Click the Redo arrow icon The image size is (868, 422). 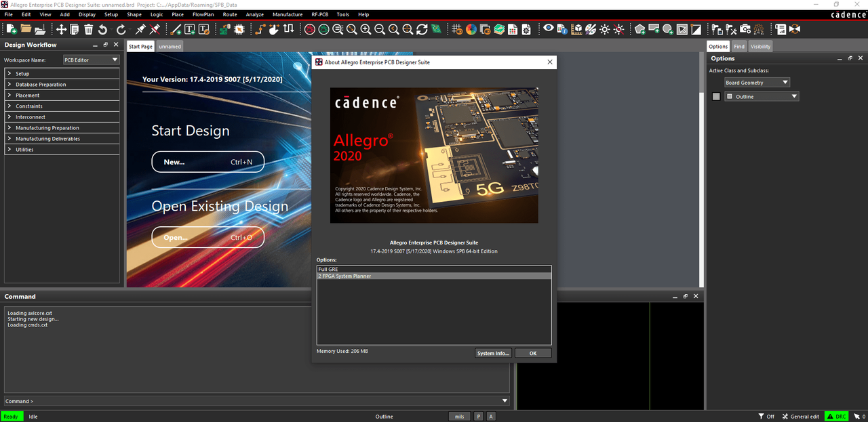click(121, 29)
